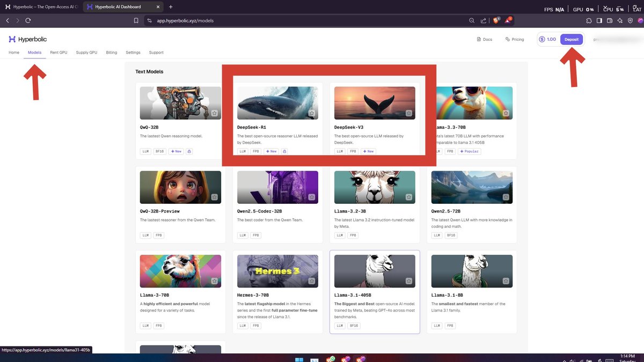Favorite the Llama-3.3-70B star icon

point(506,113)
